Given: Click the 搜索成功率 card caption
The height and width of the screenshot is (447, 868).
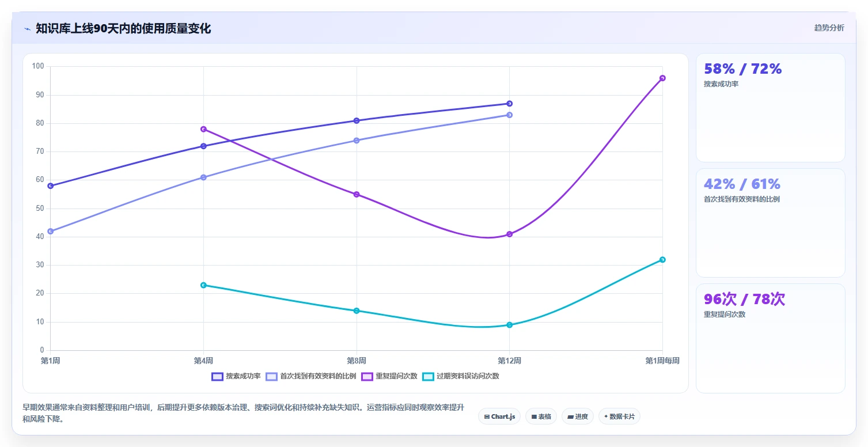Looking at the screenshot, I should tap(721, 84).
